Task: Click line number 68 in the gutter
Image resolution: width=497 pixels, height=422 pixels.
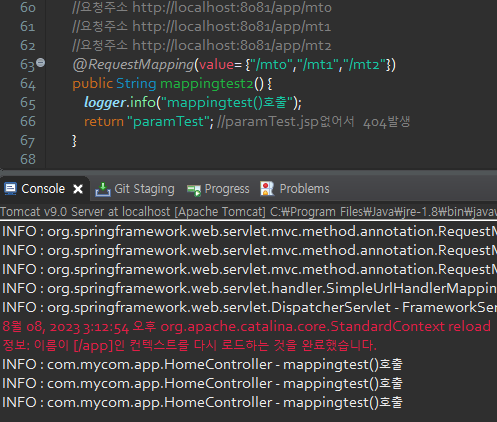Action: coord(28,159)
